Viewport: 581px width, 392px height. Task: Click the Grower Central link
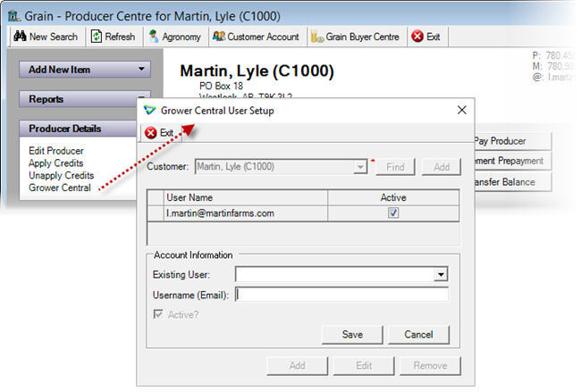click(60, 188)
